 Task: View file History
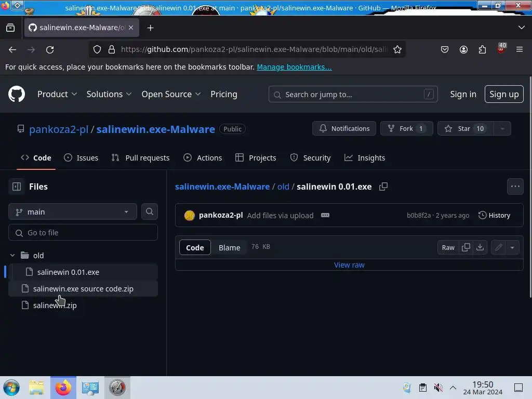click(494, 215)
